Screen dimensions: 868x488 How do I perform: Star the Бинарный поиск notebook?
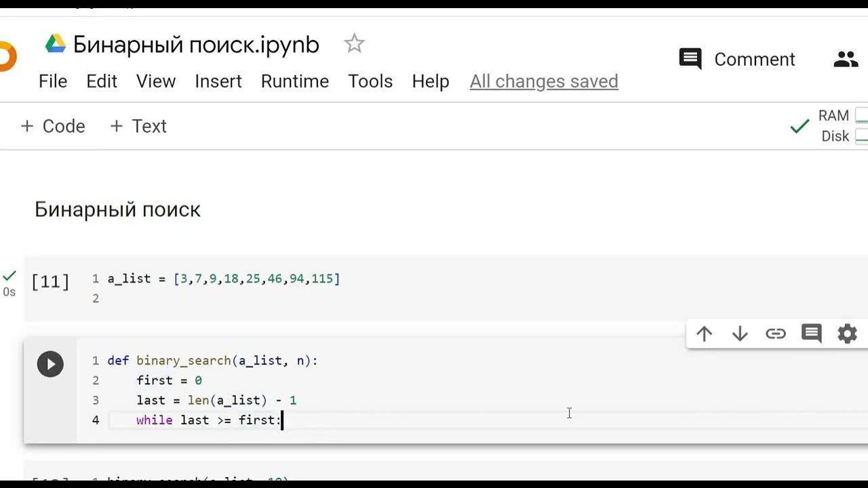coord(354,44)
